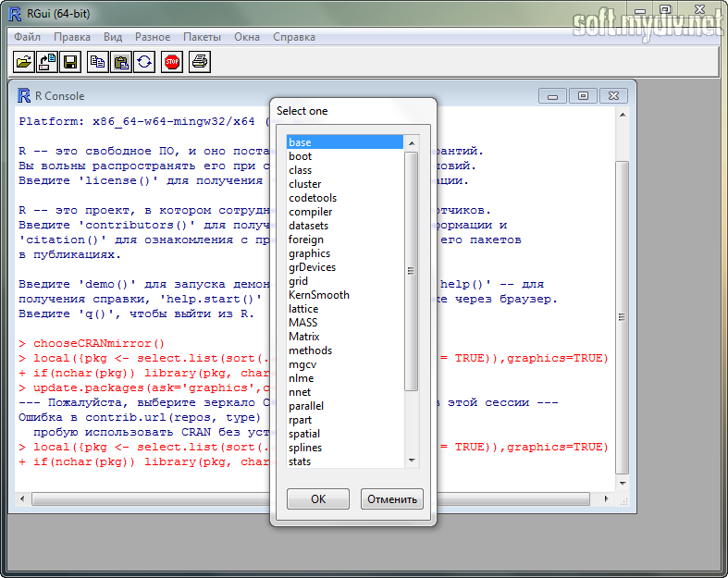
Task: Click the RGui title bar R icon
Action: (x=15, y=14)
